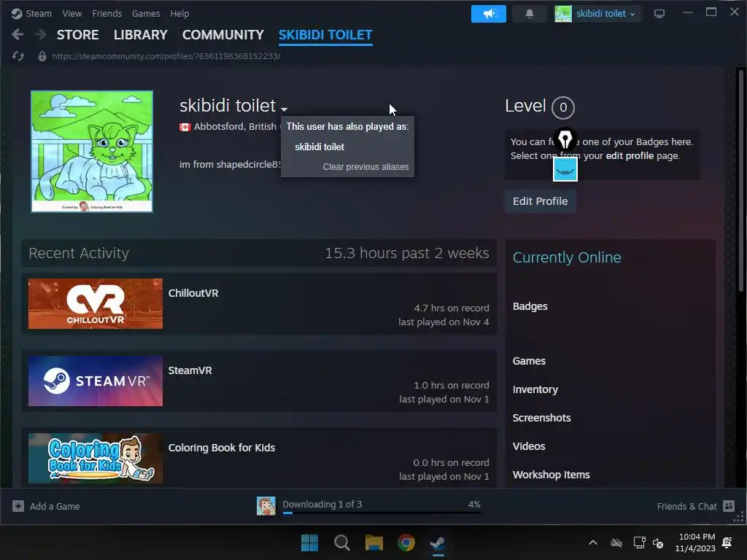This screenshot has height=560, width=747.
Task: Show hidden tray icons chevron
Action: click(x=592, y=542)
